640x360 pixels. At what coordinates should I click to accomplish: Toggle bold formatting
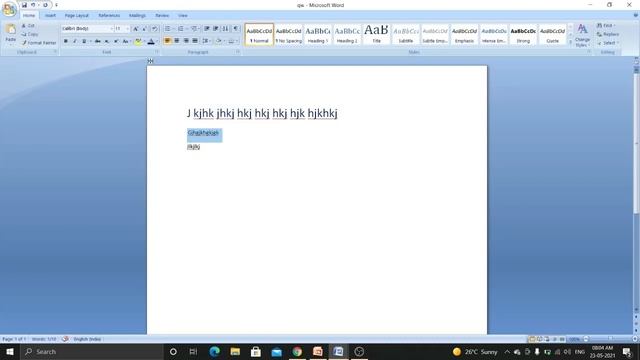[66, 41]
